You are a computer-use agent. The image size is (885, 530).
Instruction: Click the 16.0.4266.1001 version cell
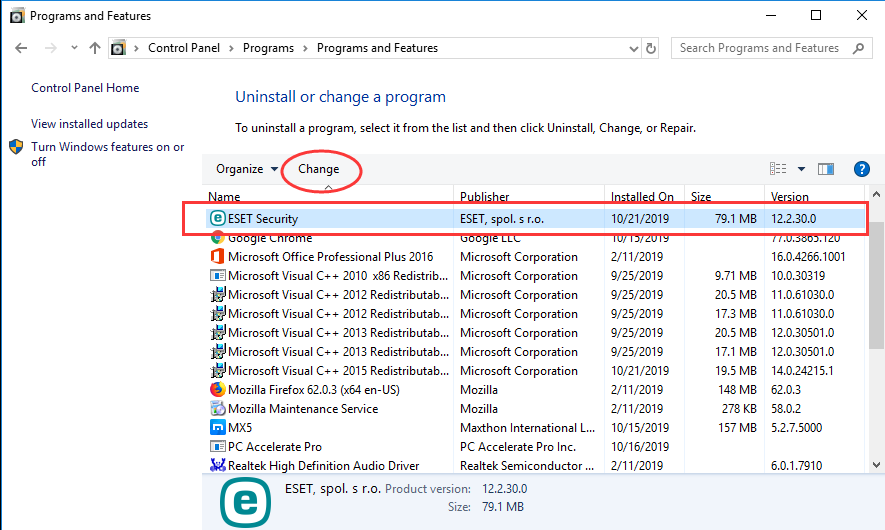point(808,257)
